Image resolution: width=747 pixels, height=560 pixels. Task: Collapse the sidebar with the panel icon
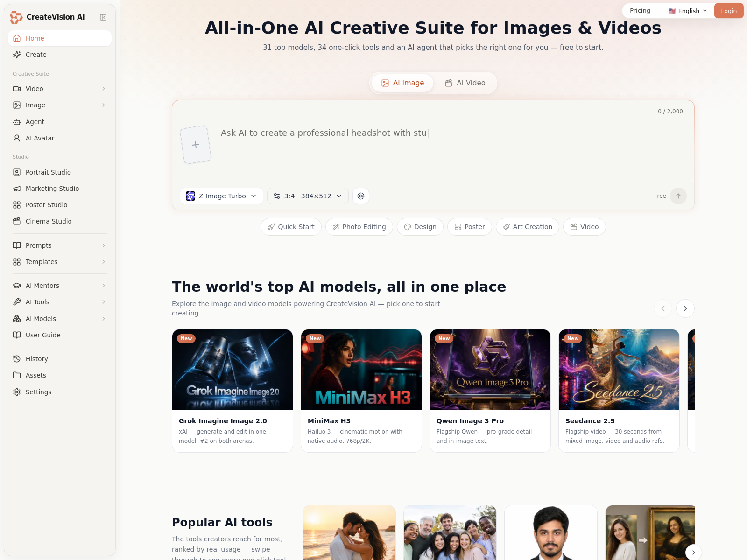click(x=103, y=17)
